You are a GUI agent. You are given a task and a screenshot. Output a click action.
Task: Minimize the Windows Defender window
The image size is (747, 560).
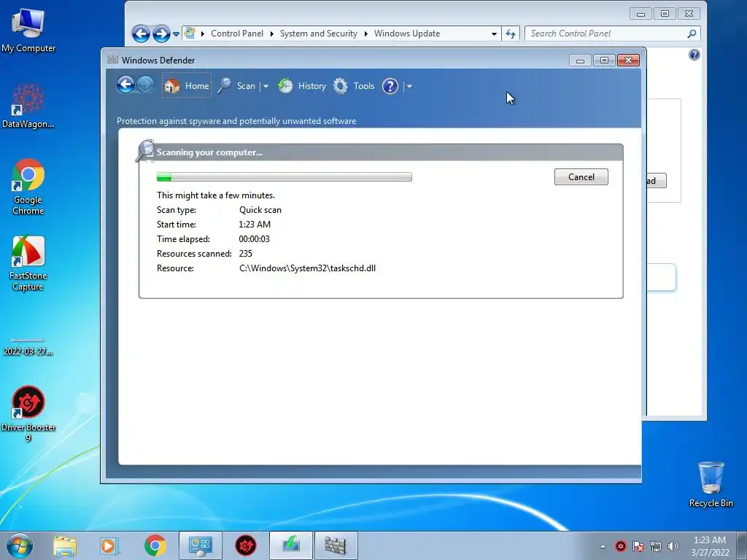(580, 61)
